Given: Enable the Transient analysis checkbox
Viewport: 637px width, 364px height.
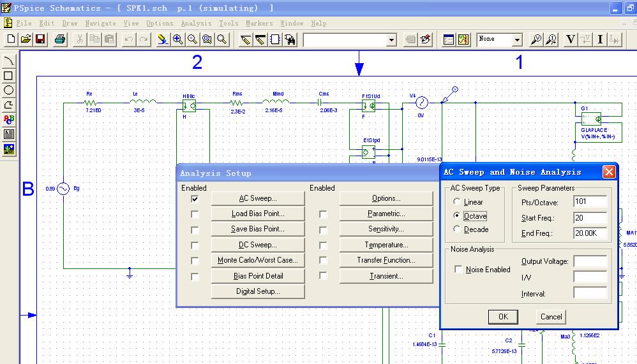Looking at the screenshot, I should [x=323, y=276].
